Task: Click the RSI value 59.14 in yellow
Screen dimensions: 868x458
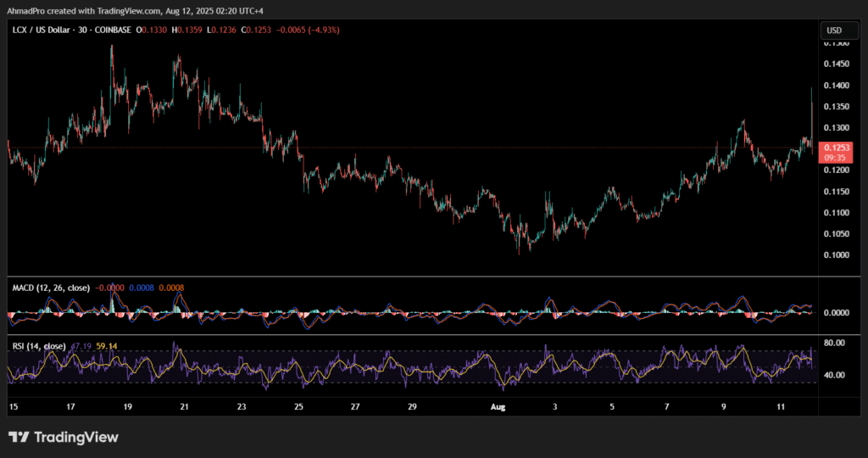Action: point(107,346)
